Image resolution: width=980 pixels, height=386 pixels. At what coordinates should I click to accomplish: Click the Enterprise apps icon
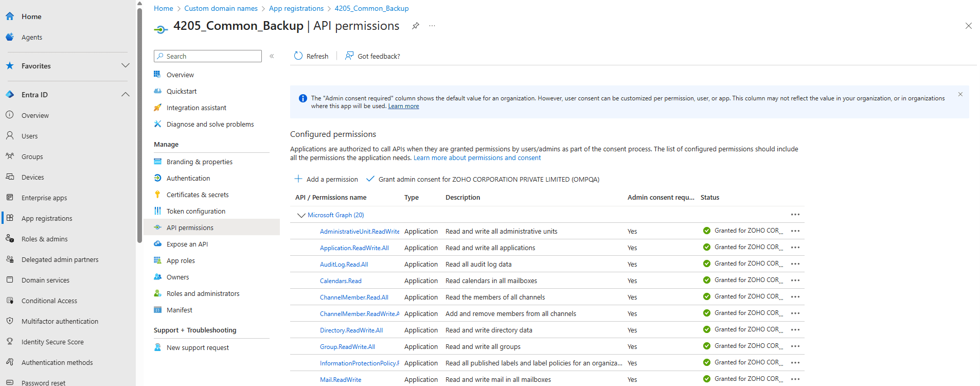tap(10, 198)
